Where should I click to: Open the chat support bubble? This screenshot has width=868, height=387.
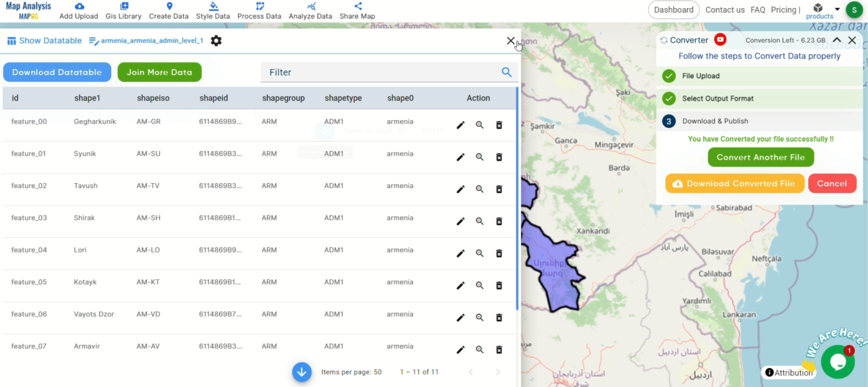pyautogui.click(x=837, y=362)
